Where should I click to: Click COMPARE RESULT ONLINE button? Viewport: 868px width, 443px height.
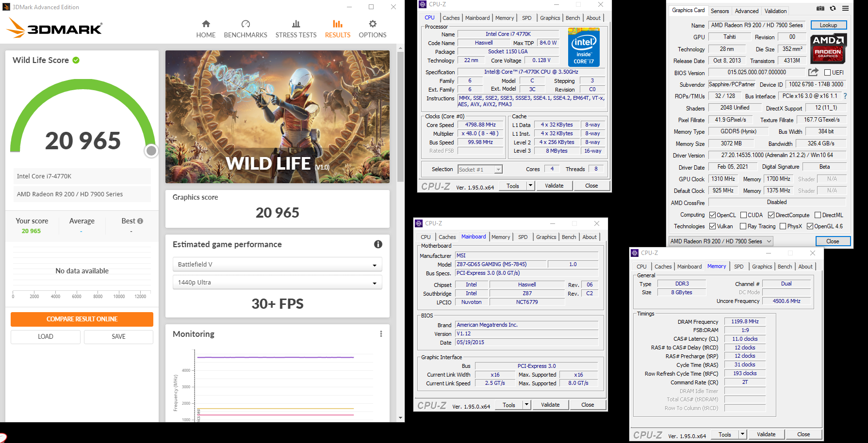82,319
